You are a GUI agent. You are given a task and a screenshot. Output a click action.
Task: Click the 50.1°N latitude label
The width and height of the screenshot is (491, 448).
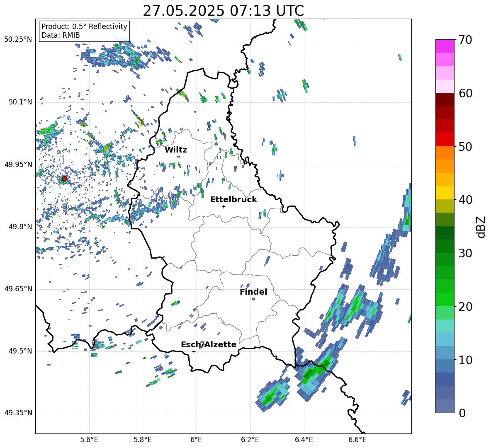point(20,102)
